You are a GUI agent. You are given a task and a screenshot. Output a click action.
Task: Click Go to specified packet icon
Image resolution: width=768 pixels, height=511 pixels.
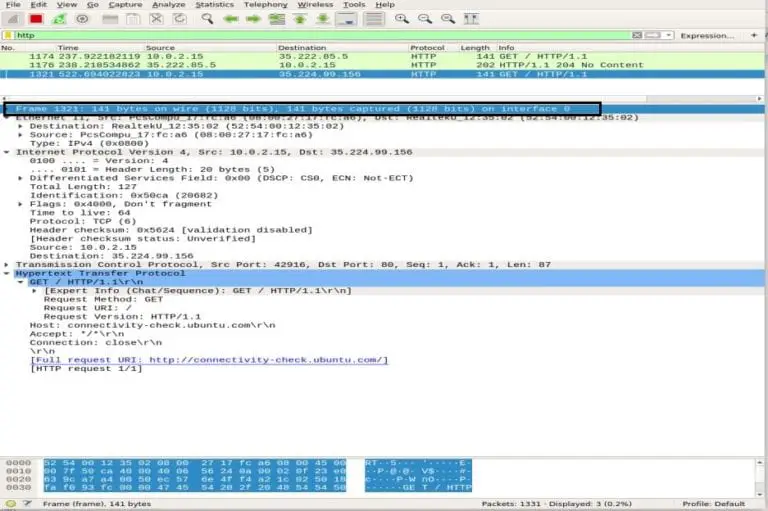277,19
